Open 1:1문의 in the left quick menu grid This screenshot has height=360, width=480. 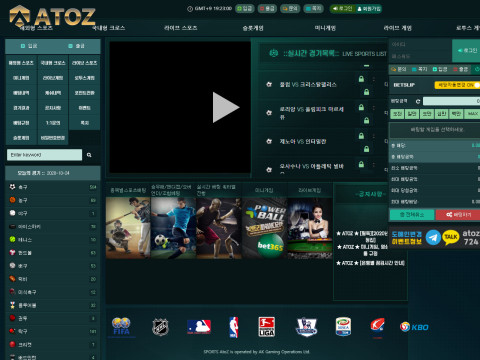point(53,123)
